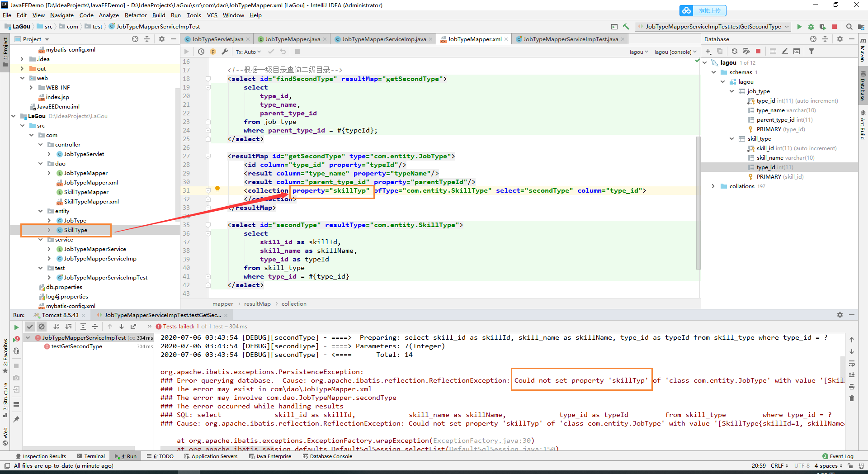Image resolution: width=868 pixels, height=474 pixels.
Task: Open Search Everywhere with the magnifier icon
Action: [849, 27]
